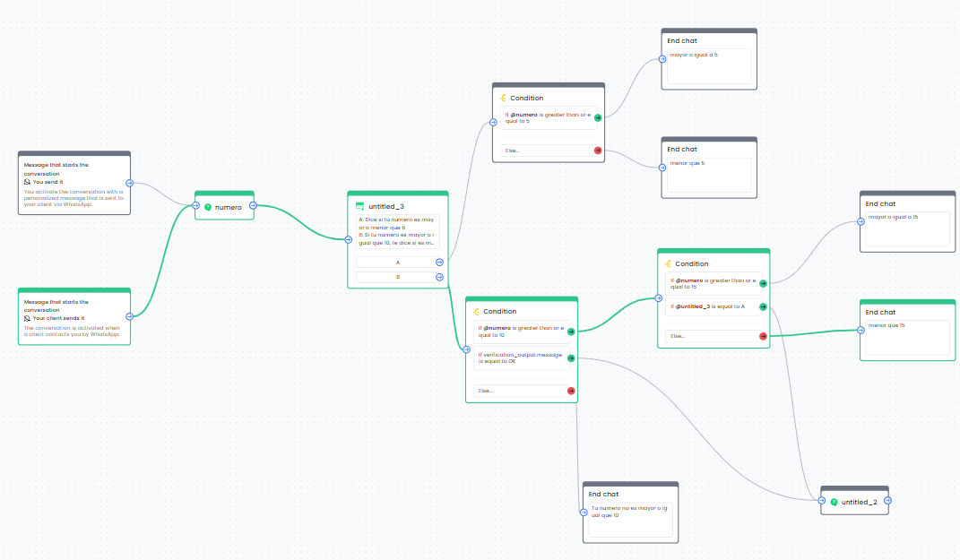Click the output arrow for option A in untitled_3
This screenshot has width=960, height=560.
(438, 262)
